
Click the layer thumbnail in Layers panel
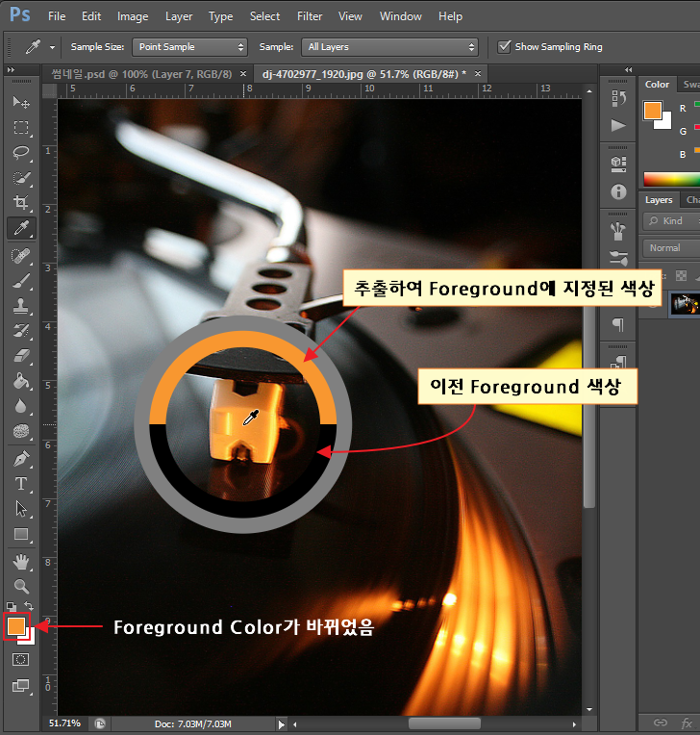tap(685, 304)
